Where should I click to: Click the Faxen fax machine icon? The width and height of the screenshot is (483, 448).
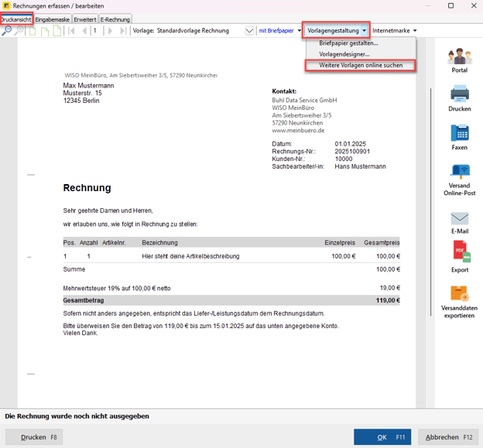(460, 132)
